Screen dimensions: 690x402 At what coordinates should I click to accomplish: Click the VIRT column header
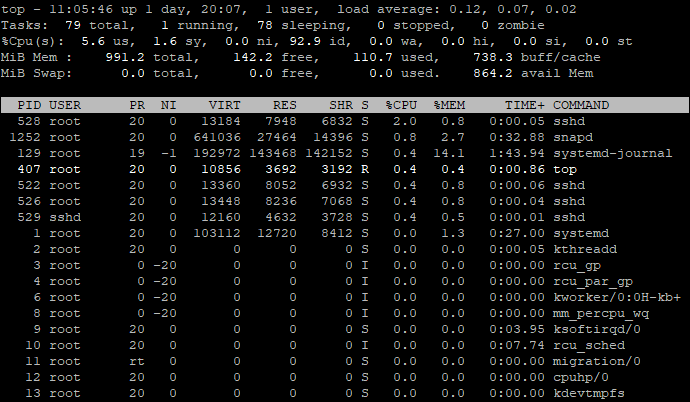[x=224, y=105]
